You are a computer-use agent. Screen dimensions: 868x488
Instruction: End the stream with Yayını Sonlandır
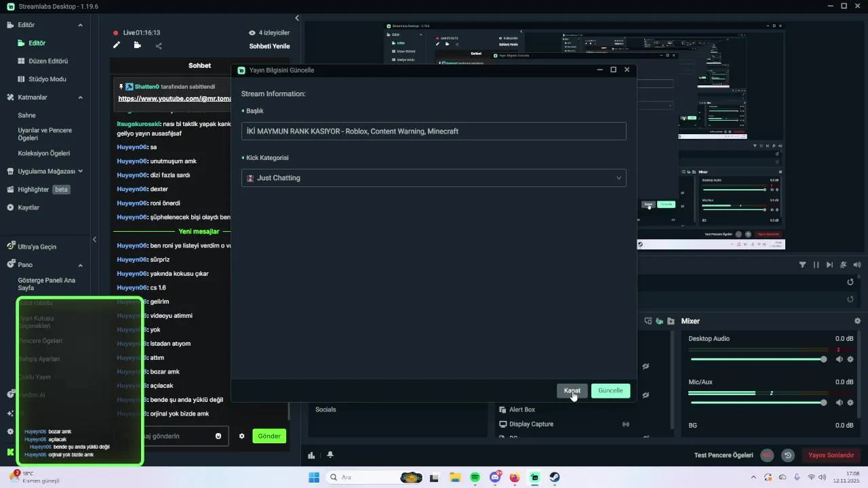point(831,455)
